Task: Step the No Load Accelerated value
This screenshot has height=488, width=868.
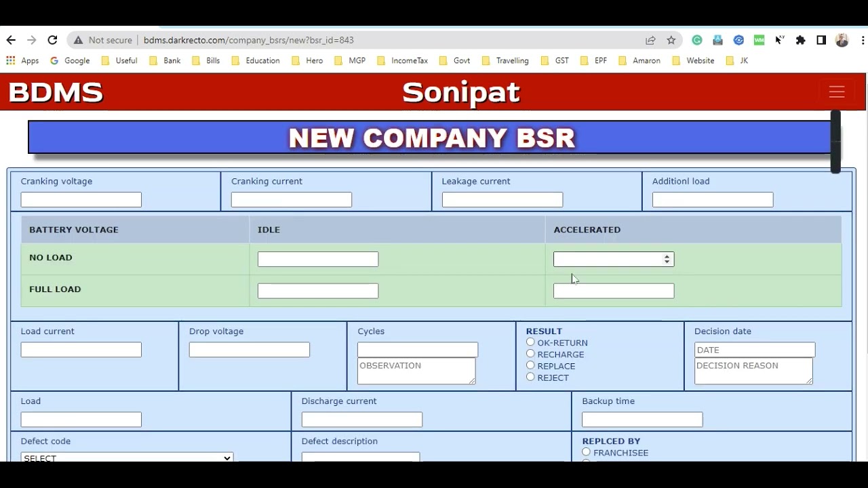Action: (667, 259)
